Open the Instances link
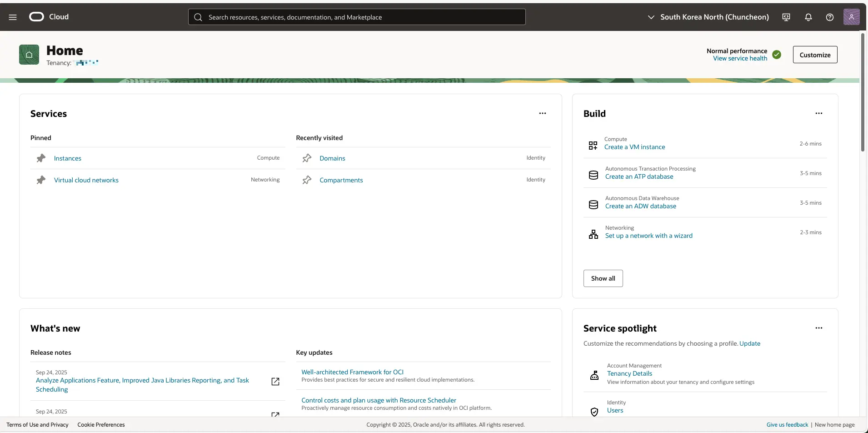 (68, 158)
